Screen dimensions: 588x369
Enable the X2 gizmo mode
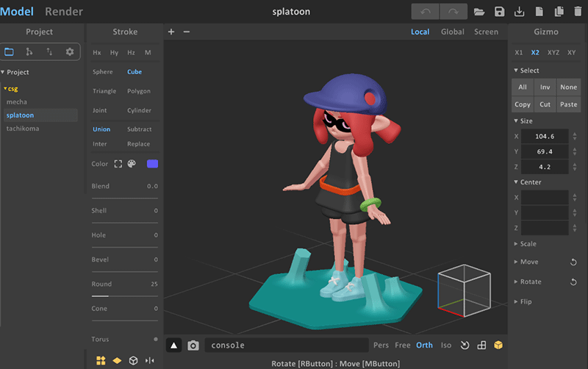[535, 52]
